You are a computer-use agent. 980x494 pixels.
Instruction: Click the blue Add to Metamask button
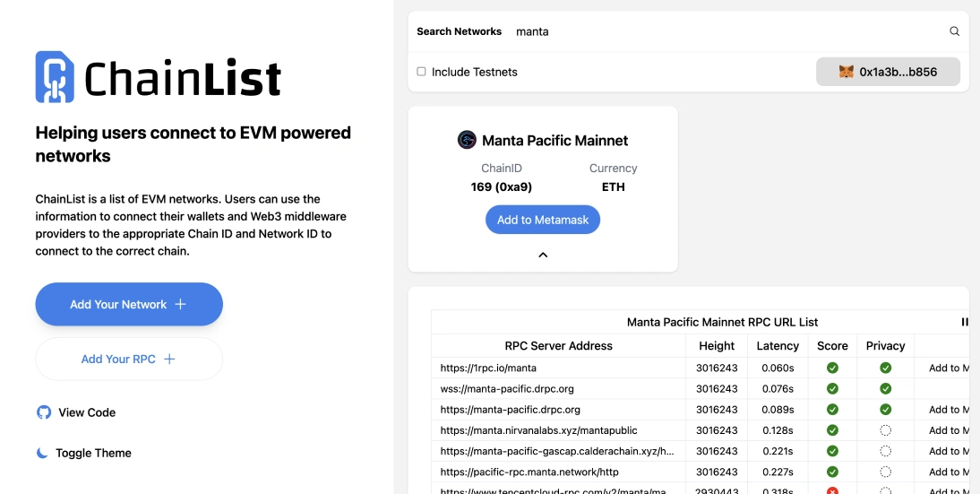(x=543, y=221)
